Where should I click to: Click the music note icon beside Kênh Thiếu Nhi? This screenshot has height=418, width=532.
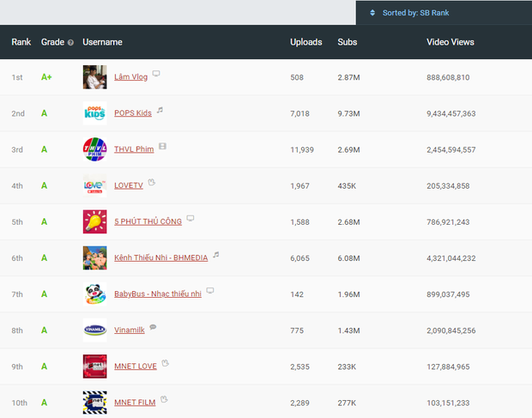[216, 255]
